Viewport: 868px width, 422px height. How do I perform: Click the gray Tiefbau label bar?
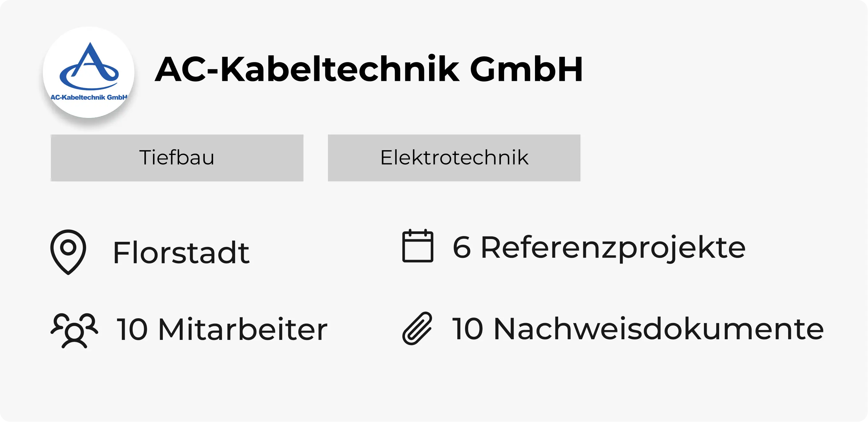coord(177,158)
